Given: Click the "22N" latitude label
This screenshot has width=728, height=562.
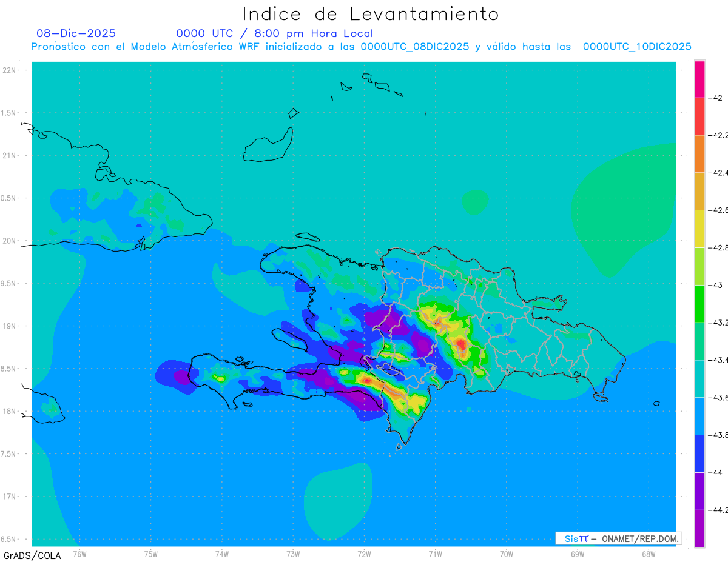Looking at the screenshot, I should [x=10, y=70].
